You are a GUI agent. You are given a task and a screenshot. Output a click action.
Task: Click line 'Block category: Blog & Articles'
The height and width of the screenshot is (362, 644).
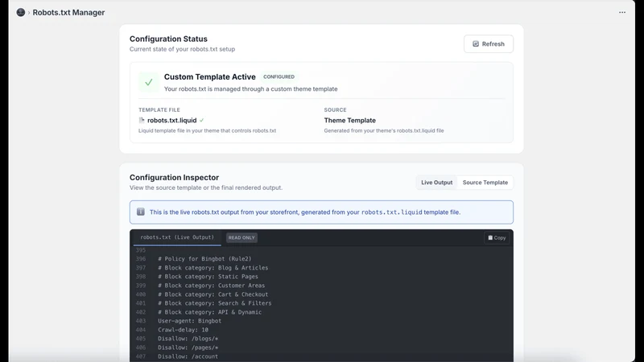213,268
